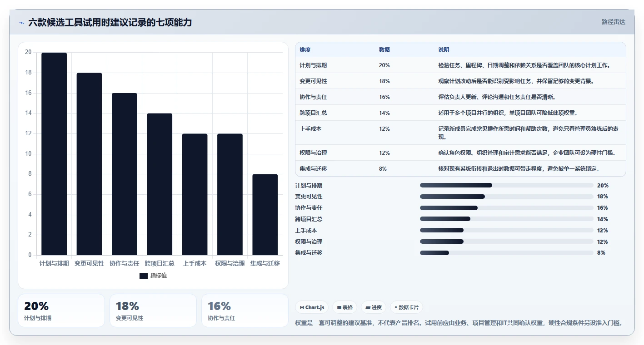Click the 计划与排期 progress bar
The image size is (644, 345).
pyautogui.click(x=507, y=185)
